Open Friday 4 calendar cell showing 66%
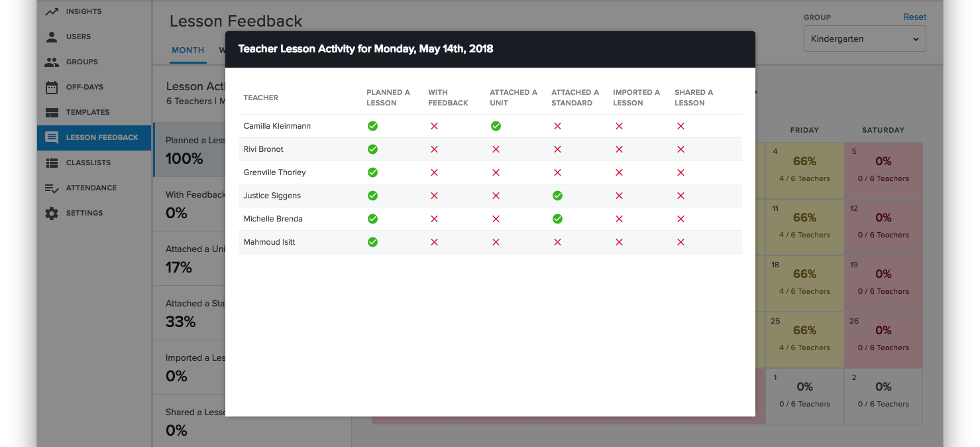 tap(804, 170)
